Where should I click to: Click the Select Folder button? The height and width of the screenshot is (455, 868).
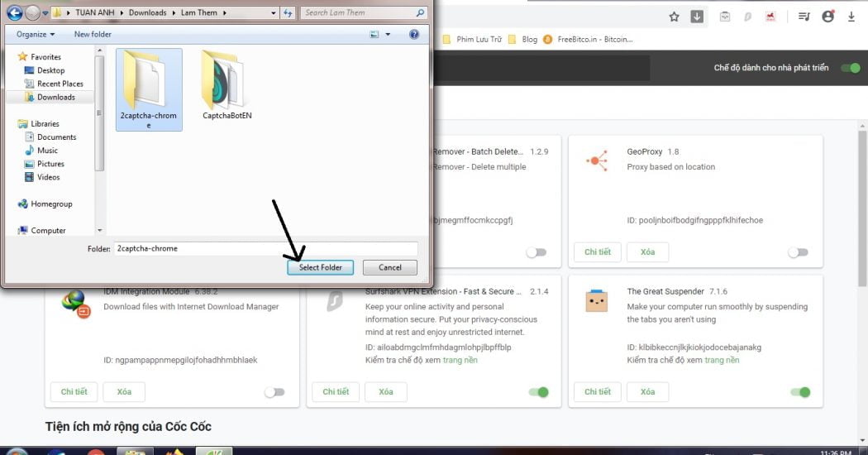pos(320,267)
